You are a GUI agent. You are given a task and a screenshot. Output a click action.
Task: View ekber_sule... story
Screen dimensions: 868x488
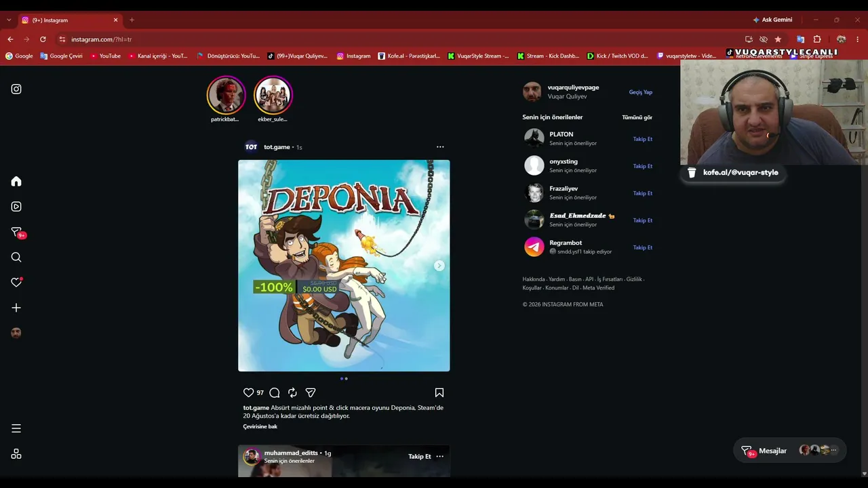coord(273,95)
